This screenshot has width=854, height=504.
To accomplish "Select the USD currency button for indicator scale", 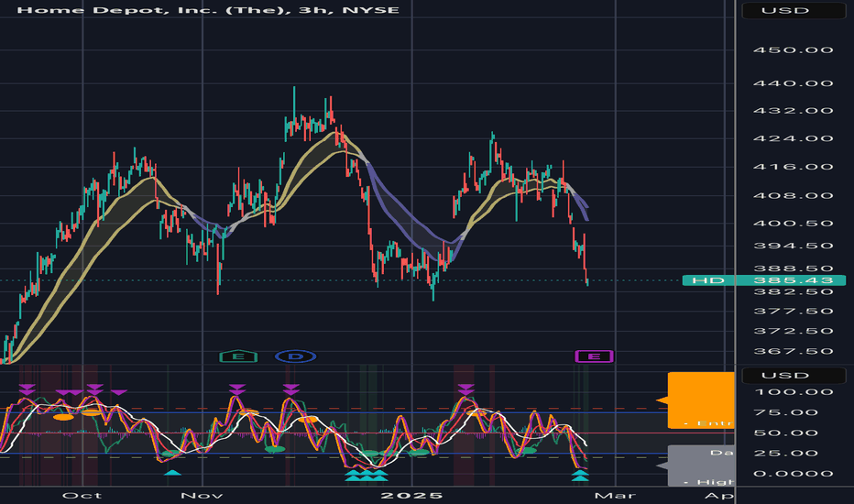I will [793, 376].
